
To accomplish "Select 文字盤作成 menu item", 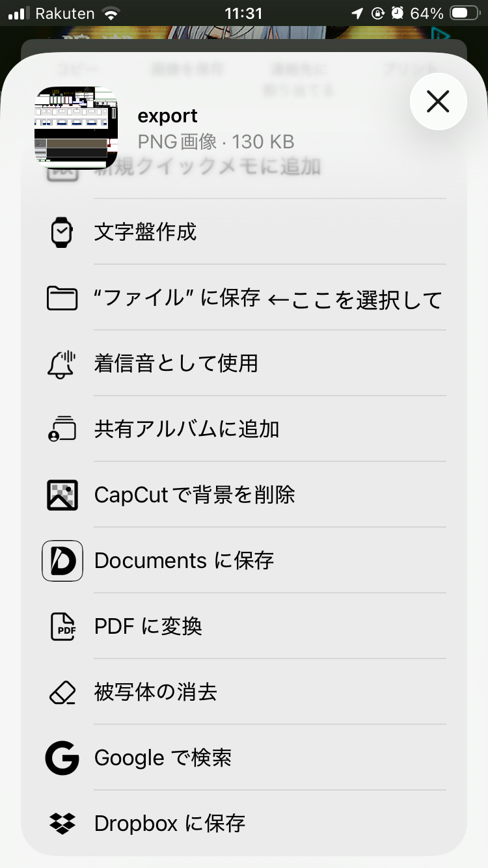I will click(x=146, y=232).
